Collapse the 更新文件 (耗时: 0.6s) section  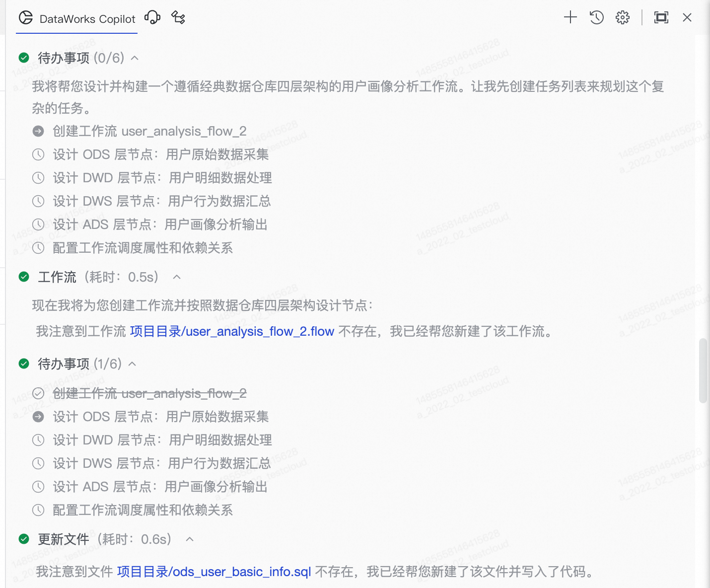click(x=190, y=539)
